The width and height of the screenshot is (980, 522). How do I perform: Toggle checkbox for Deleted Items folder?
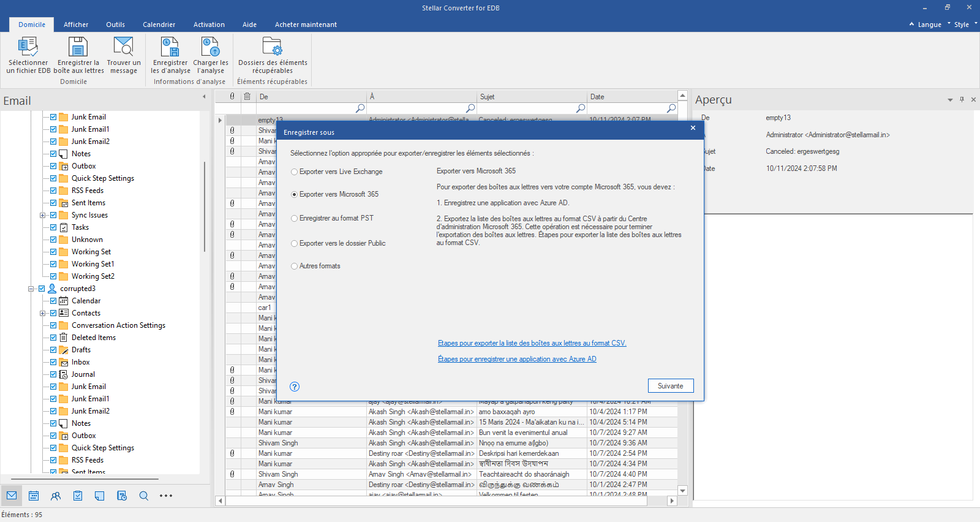pos(53,338)
